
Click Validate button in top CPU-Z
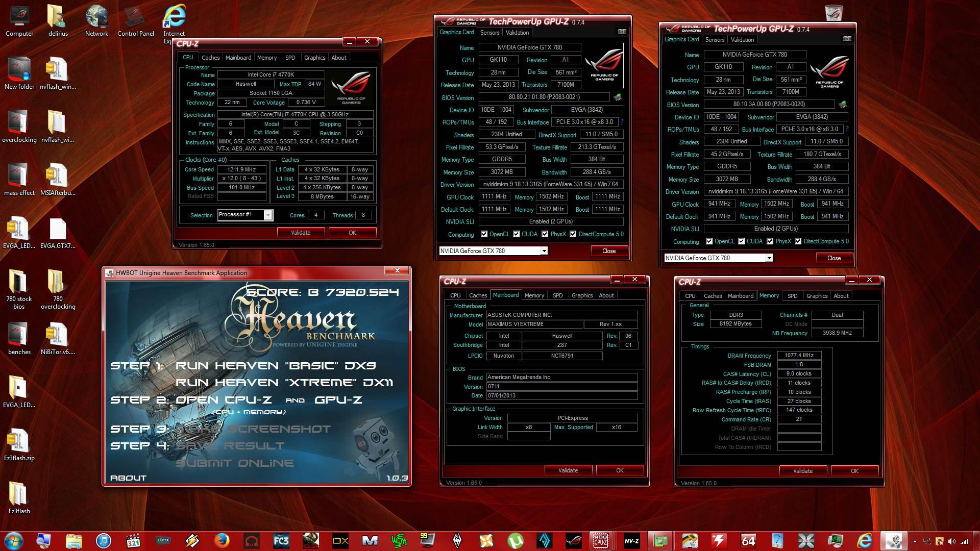pos(301,233)
